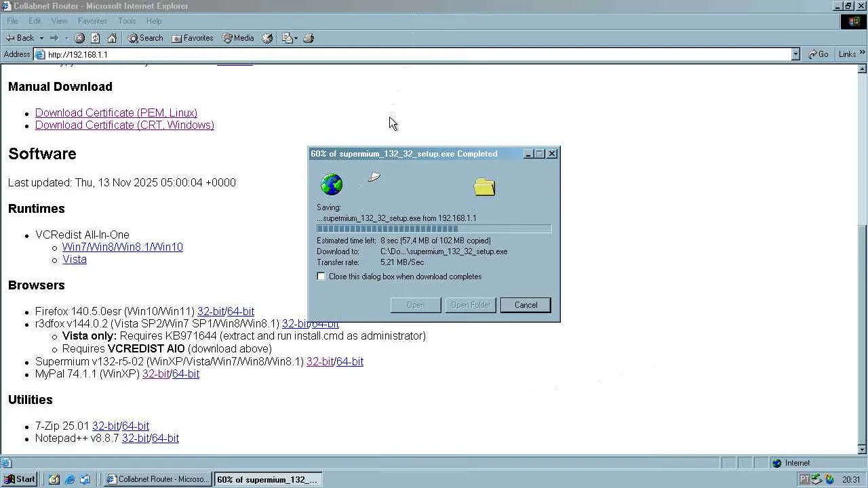Click the 20:31 clock in the taskbar
The height and width of the screenshot is (488, 868).
pos(851,479)
